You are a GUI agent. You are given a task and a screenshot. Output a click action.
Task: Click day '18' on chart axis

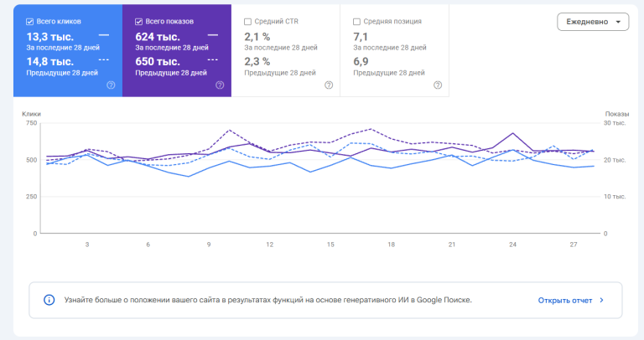[391, 245]
